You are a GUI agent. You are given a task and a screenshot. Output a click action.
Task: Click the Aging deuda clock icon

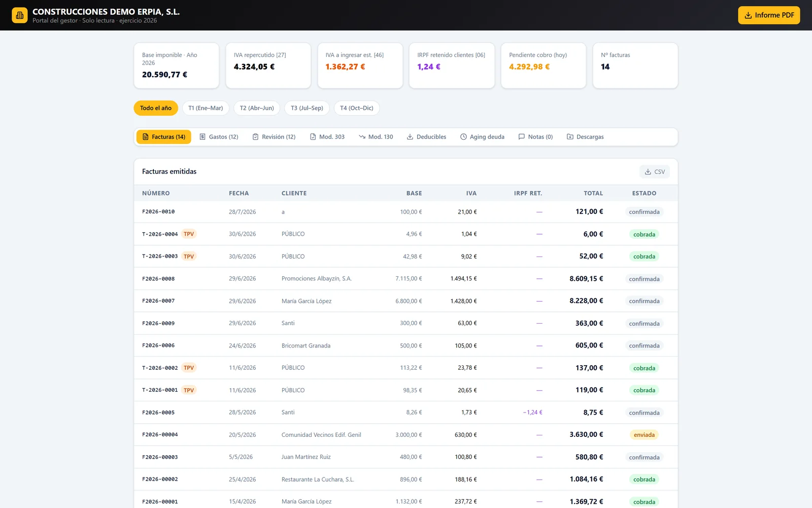pyautogui.click(x=463, y=137)
